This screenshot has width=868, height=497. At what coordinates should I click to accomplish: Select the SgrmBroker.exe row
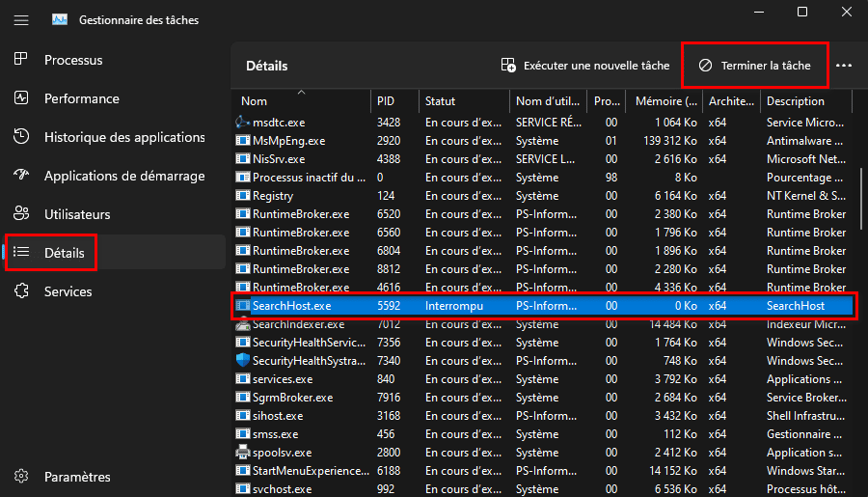542,398
